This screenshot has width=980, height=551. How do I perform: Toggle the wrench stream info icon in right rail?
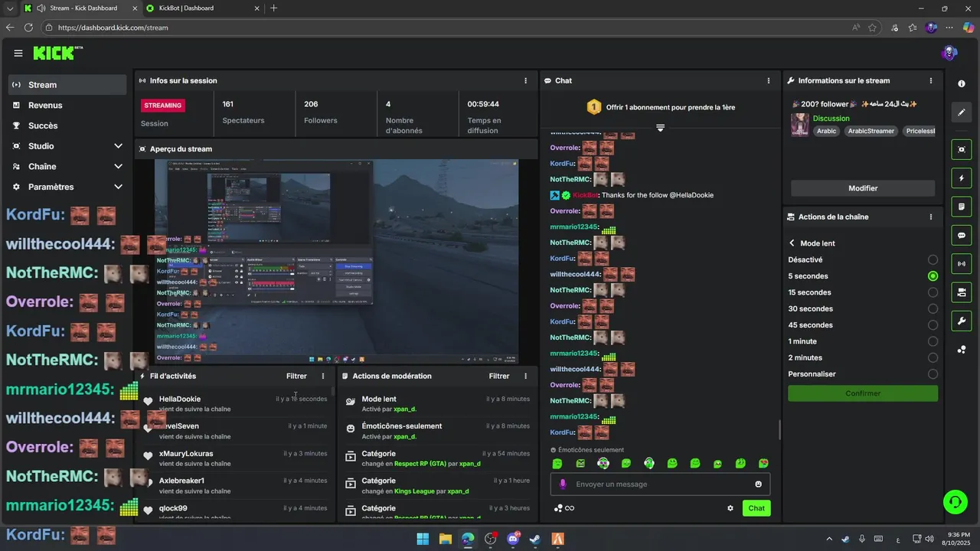coord(962,321)
